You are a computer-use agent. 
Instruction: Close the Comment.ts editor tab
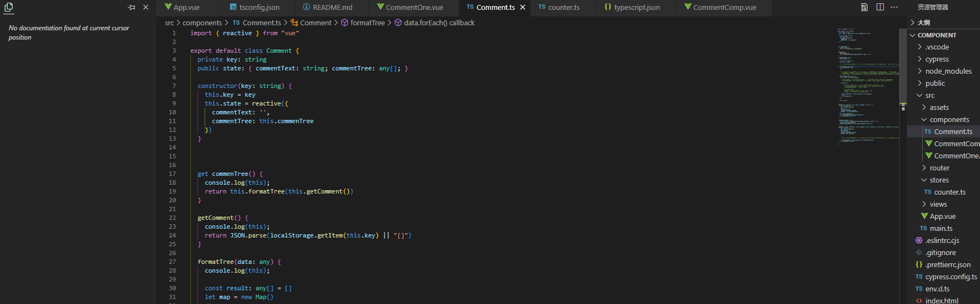522,7
